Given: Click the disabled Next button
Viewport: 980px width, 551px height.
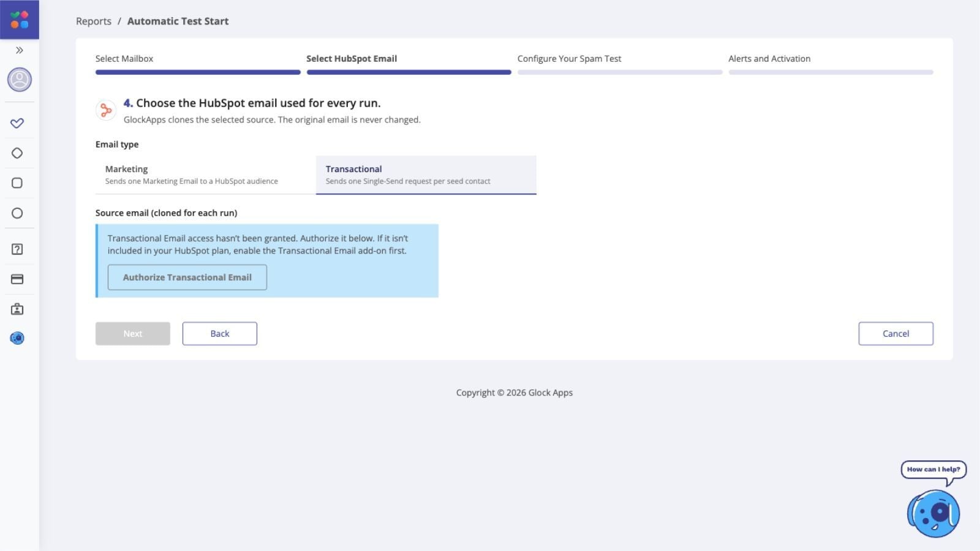Looking at the screenshot, I should [x=133, y=334].
